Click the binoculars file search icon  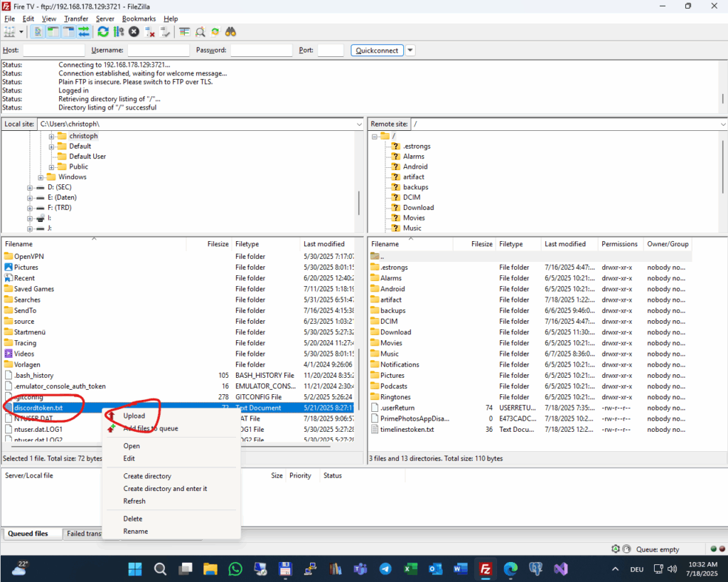coord(230,32)
